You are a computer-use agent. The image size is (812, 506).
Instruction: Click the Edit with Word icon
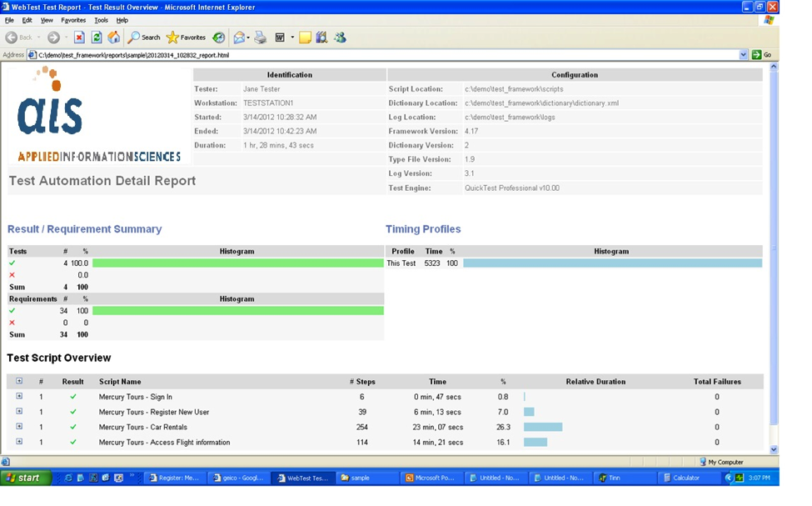[x=281, y=38]
